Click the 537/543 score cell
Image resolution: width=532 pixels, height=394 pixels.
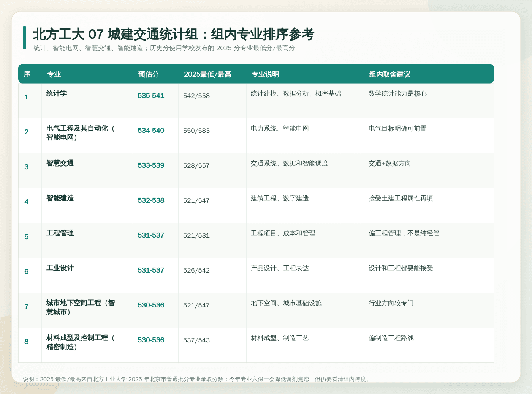196,340
